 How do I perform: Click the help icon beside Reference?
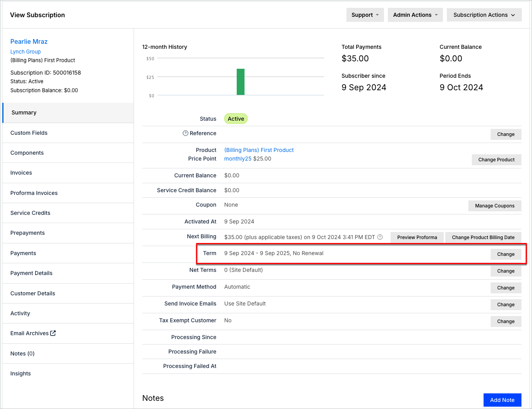[x=186, y=133]
